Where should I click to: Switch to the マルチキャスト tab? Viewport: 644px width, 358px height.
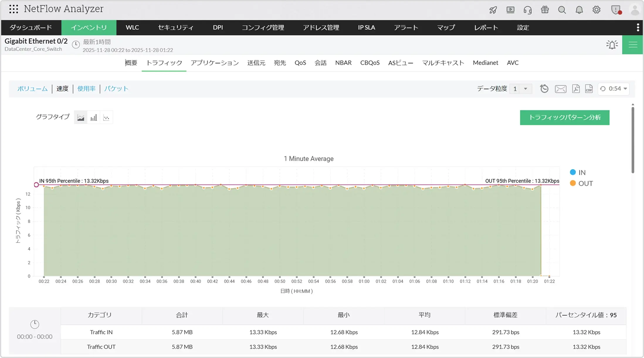pos(443,63)
